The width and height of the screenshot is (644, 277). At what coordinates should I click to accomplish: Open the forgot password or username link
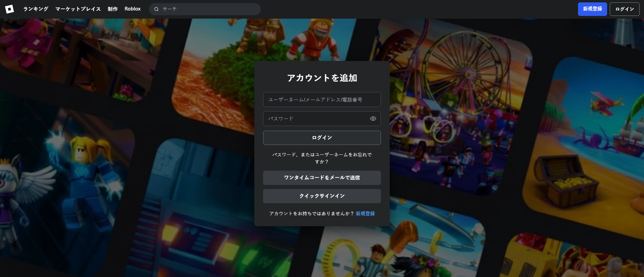click(x=322, y=158)
